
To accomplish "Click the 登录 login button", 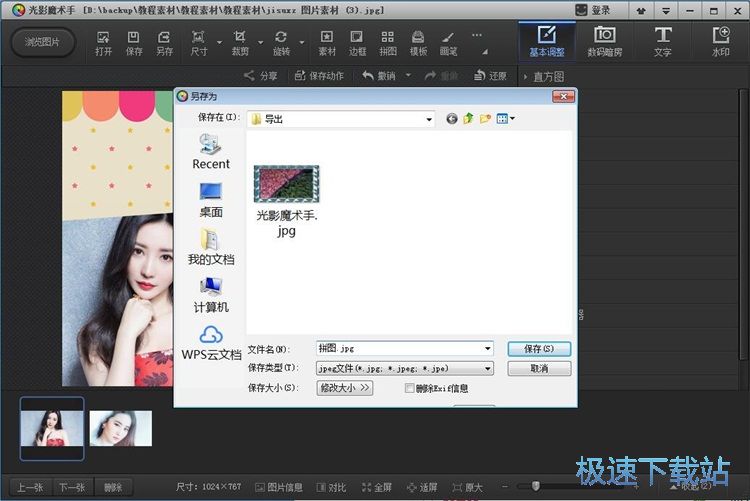I will click(x=593, y=10).
